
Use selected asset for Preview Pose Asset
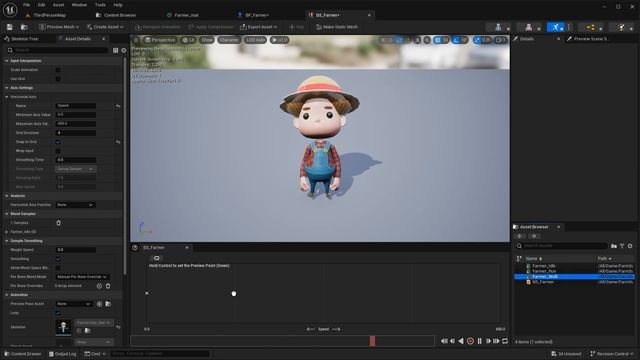coord(99,304)
